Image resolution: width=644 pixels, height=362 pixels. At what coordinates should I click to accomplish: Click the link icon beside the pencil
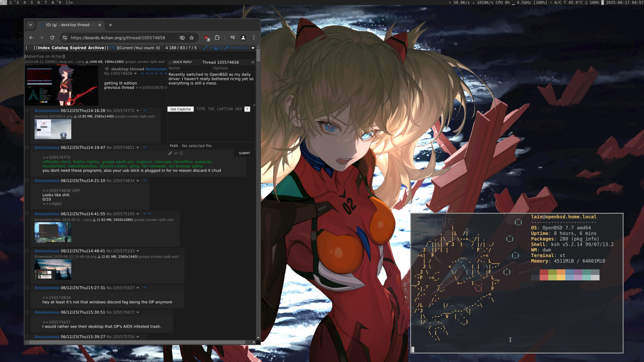point(176,153)
